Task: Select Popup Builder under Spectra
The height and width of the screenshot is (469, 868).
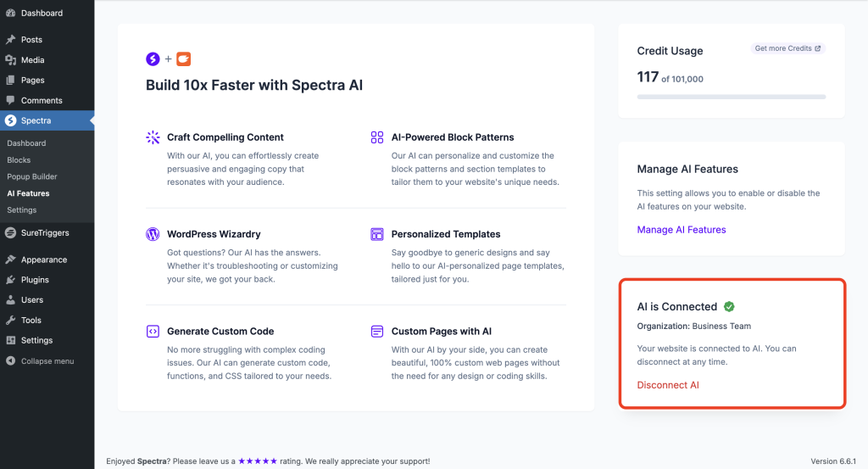Action: [32, 176]
